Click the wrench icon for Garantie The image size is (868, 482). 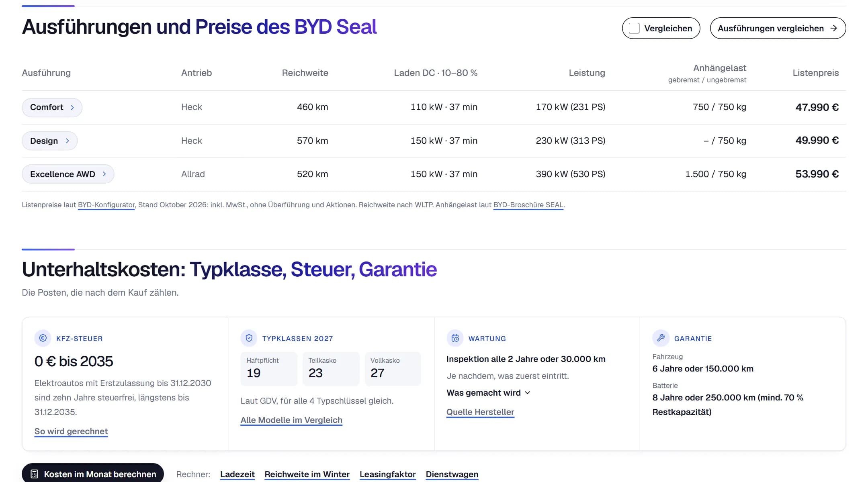coord(661,338)
